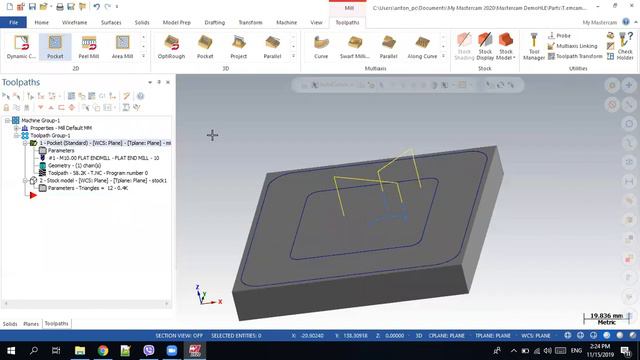The height and width of the screenshot is (360, 640).
Task: Click the Probe utility
Action: [x=559, y=36]
